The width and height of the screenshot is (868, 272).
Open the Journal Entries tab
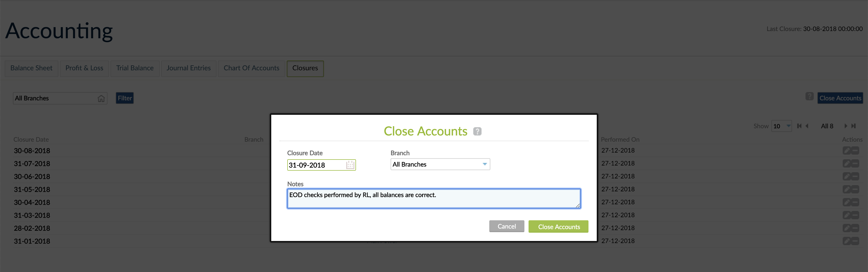[189, 68]
